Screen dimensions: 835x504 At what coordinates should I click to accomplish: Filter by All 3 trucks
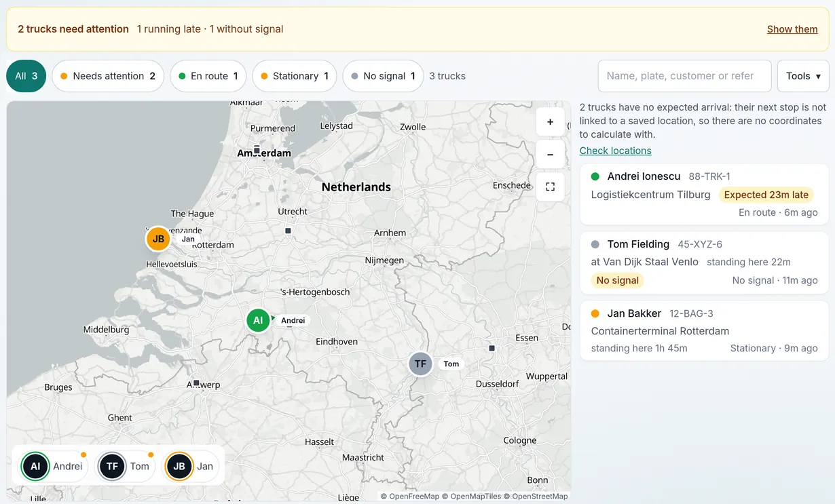click(x=26, y=76)
